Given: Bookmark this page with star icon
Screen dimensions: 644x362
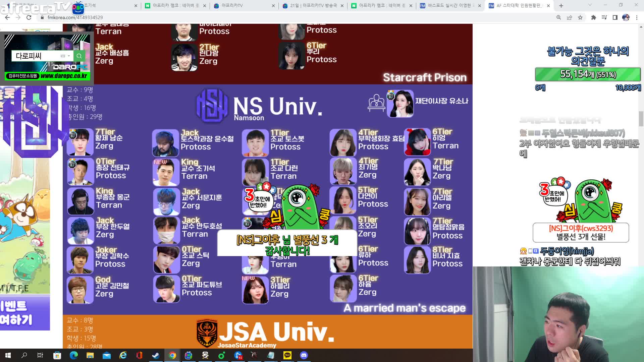Looking at the screenshot, I should tap(580, 17).
